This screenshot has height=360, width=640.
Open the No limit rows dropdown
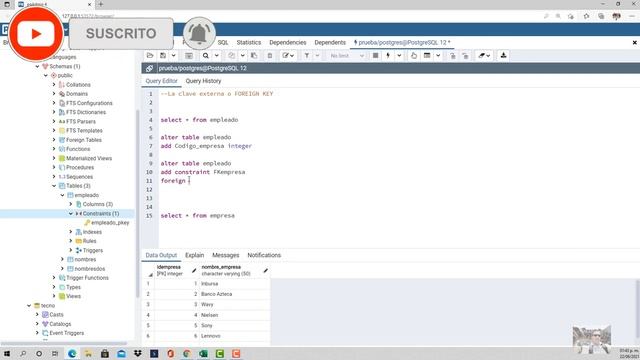coord(347,56)
